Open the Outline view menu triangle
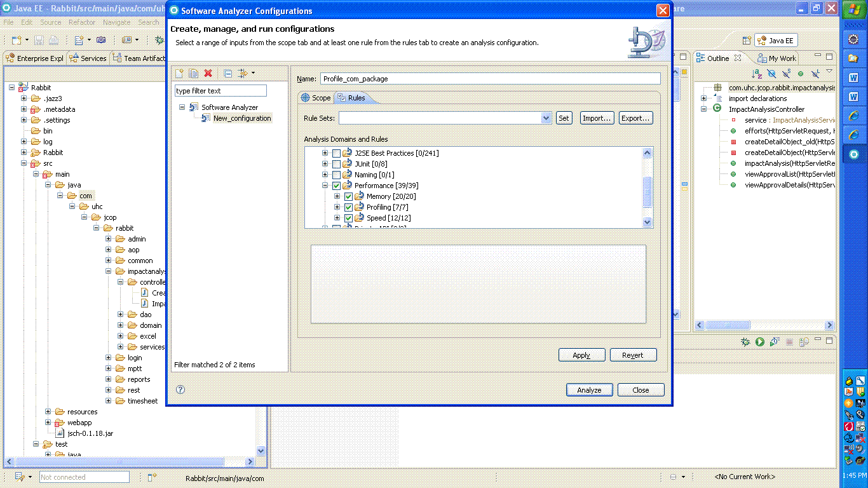The height and width of the screenshot is (488, 868). click(x=829, y=71)
